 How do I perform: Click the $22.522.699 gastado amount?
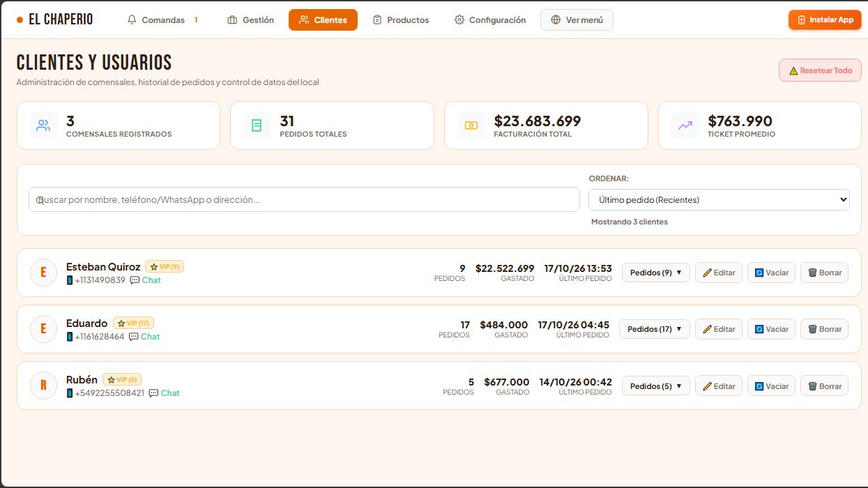[x=505, y=268]
